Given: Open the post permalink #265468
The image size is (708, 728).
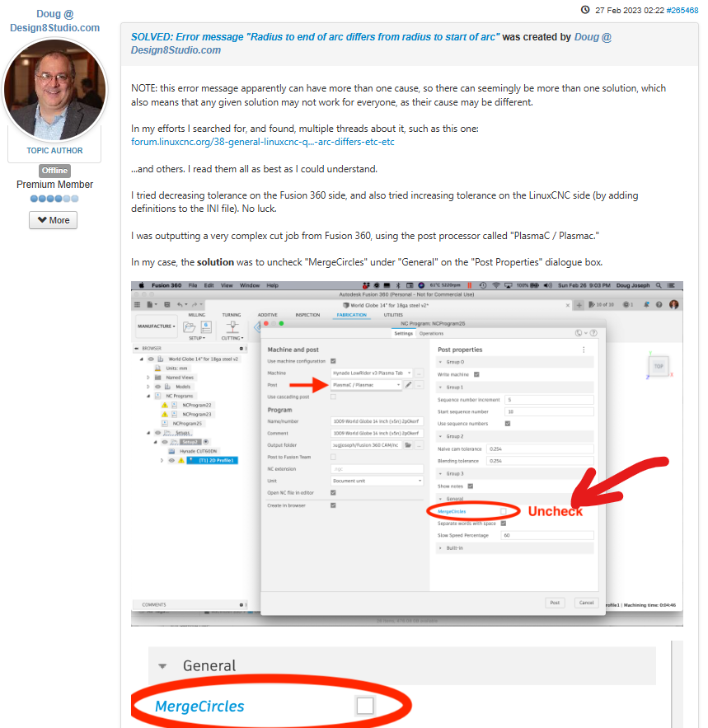Looking at the screenshot, I should pos(682,10).
